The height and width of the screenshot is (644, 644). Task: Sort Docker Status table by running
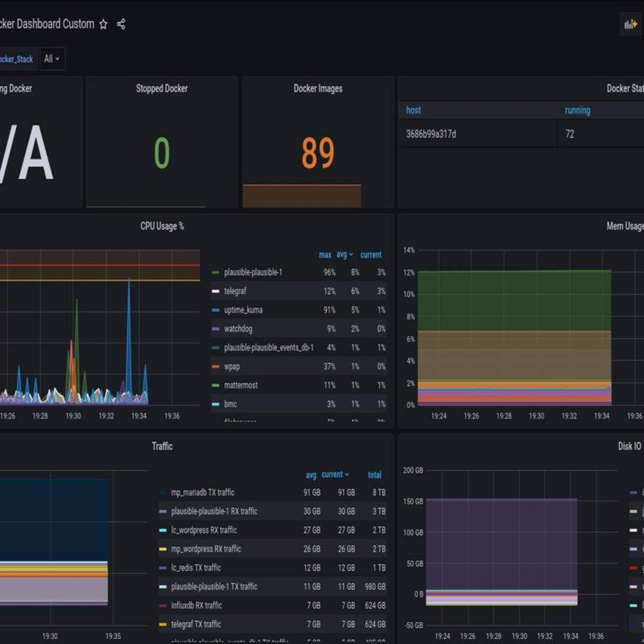[577, 110]
